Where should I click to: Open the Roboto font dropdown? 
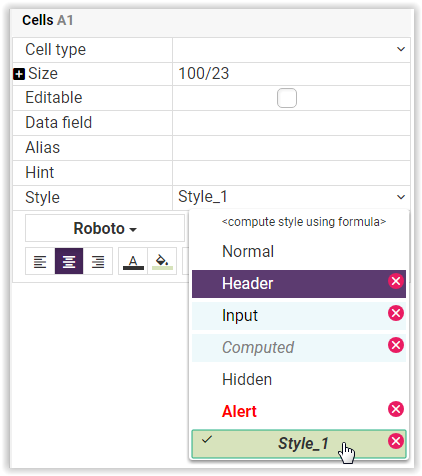[105, 228]
